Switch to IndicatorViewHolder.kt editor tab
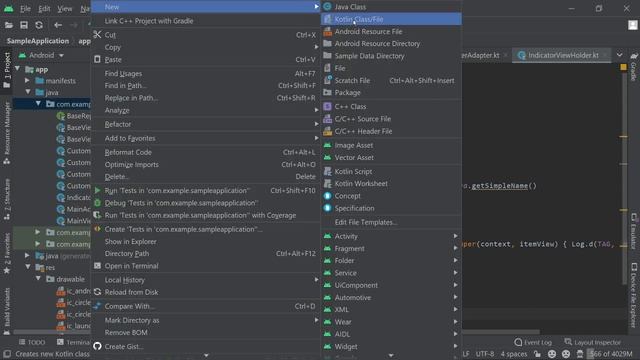The height and width of the screenshot is (360, 640). click(562, 55)
